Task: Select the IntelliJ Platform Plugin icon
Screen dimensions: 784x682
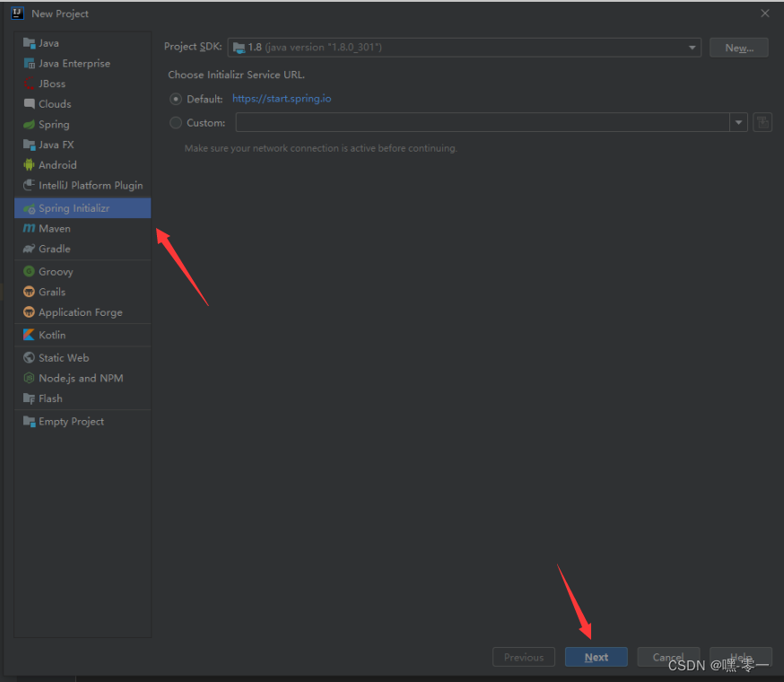Action: coord(29,185)
